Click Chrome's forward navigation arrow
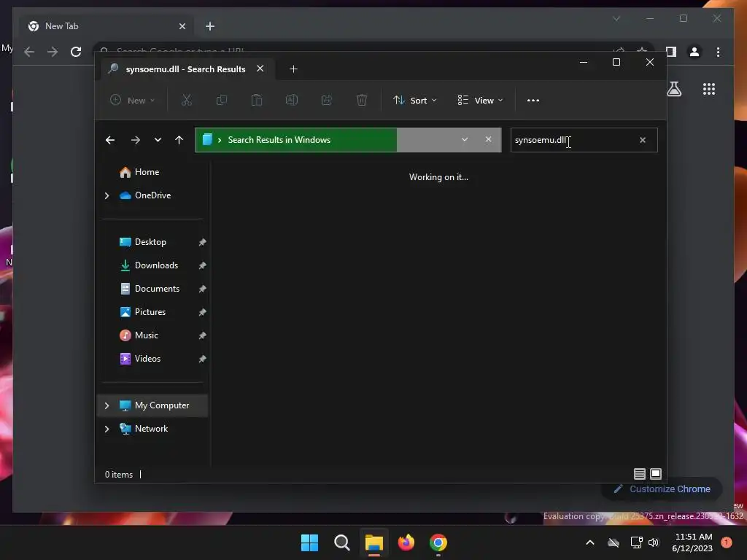747x560 pixels. tap(53, 52)
